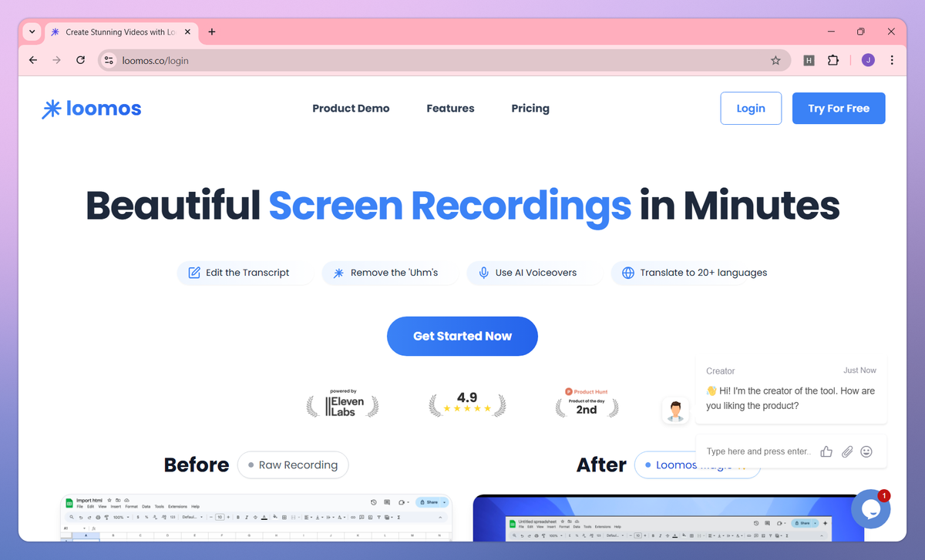
Task: Open the tab search dropdown arrow
Action: click(x=32, y=32)
